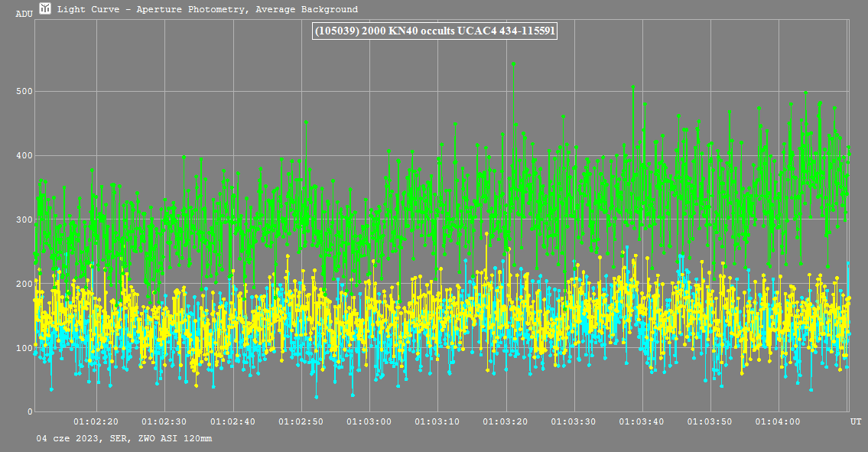Click the 01:04:00 time label
Image resolution: width=868 pixels, height=452 pixels.
(x=778, y=421)
